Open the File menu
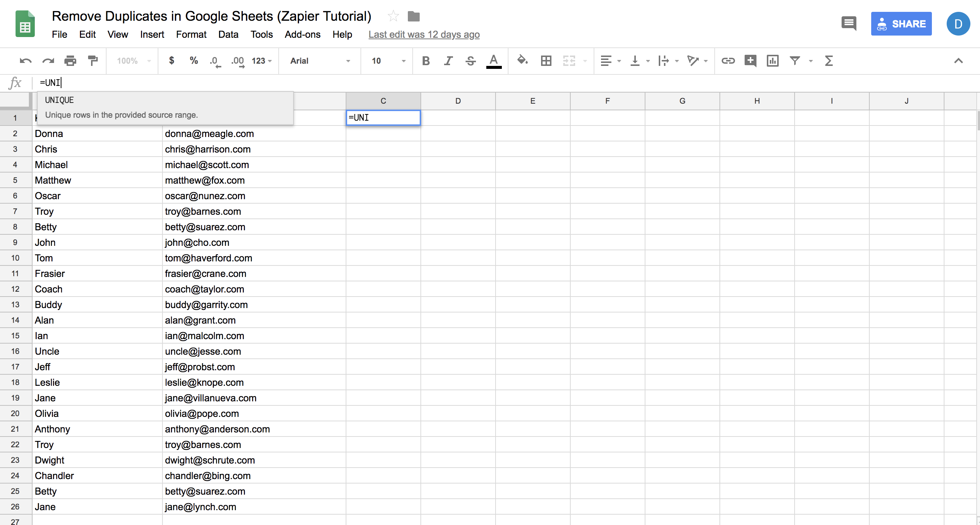980x525 pixels. click(x=59, y=35)
